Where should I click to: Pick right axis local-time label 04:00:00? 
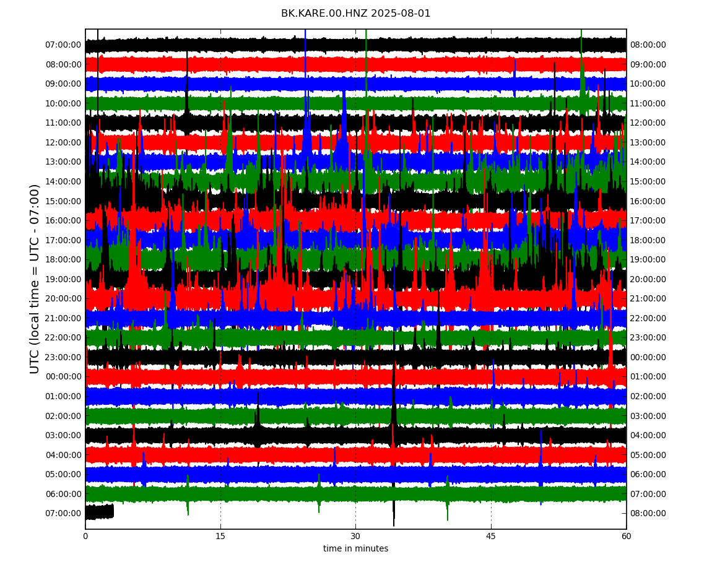(648, 436)
